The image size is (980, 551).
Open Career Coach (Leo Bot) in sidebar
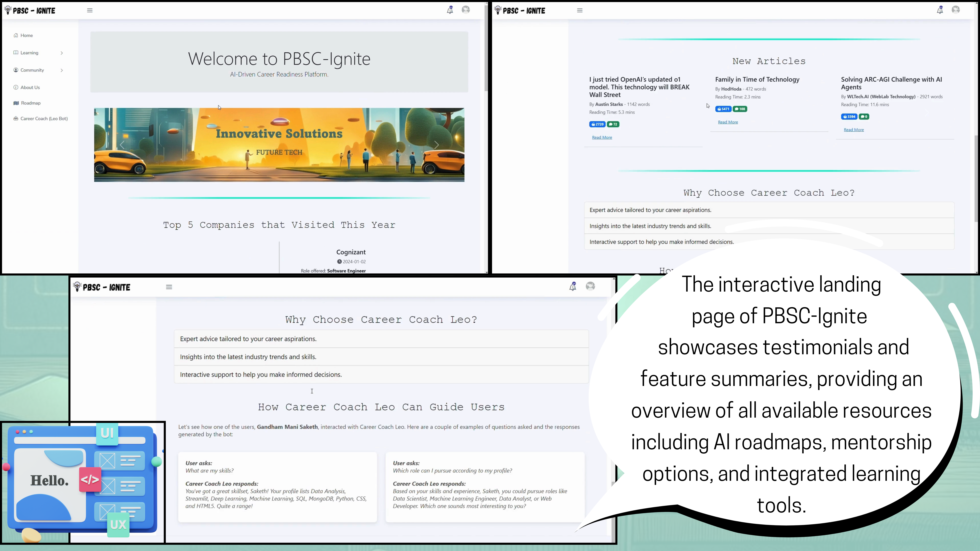(44, 118)
